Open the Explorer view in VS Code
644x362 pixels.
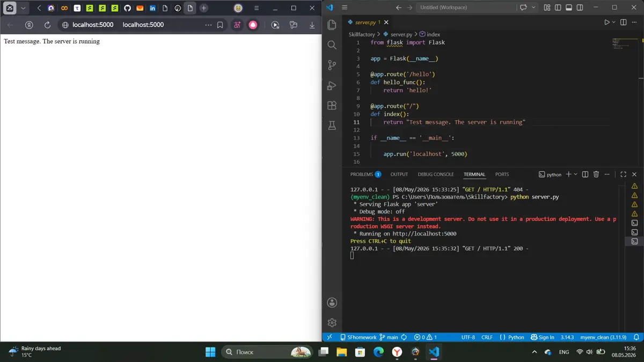point(332,25)
